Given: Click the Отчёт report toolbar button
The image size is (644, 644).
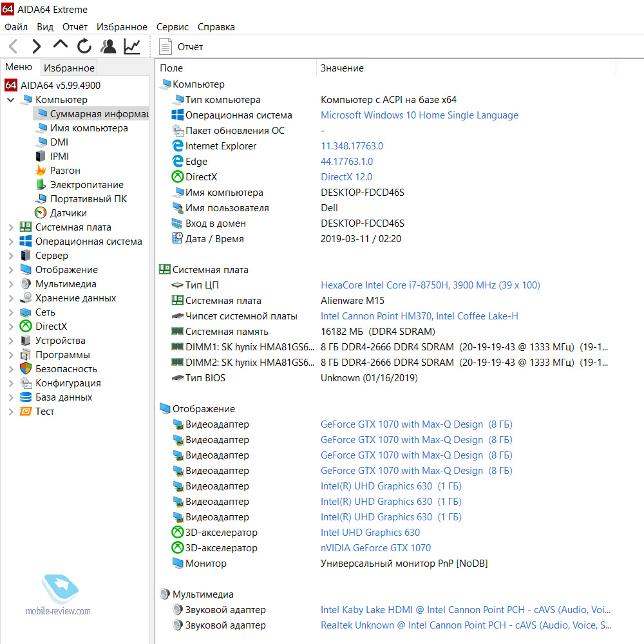Looking at the screenshot, I should (x=181, y=46).
